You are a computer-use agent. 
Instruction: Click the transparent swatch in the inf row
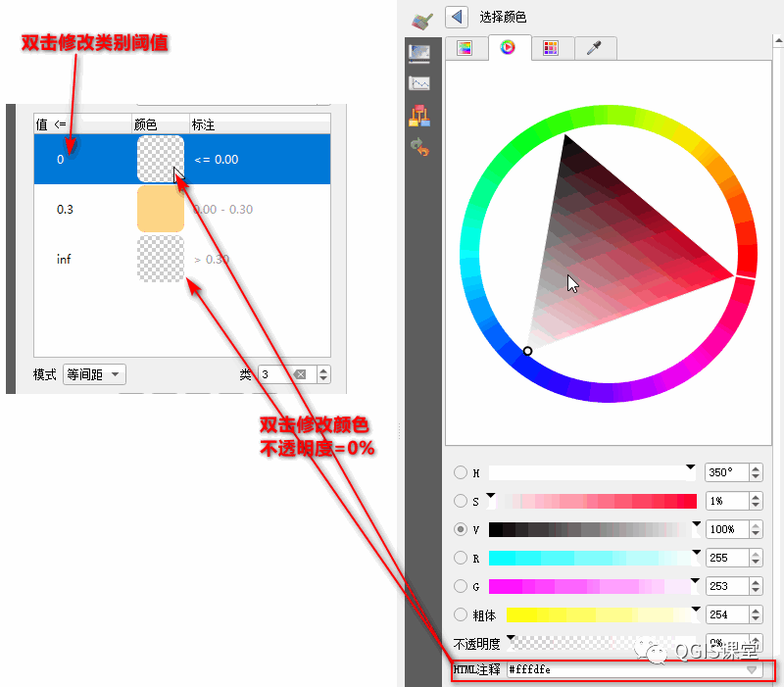(x=161, y=259)
